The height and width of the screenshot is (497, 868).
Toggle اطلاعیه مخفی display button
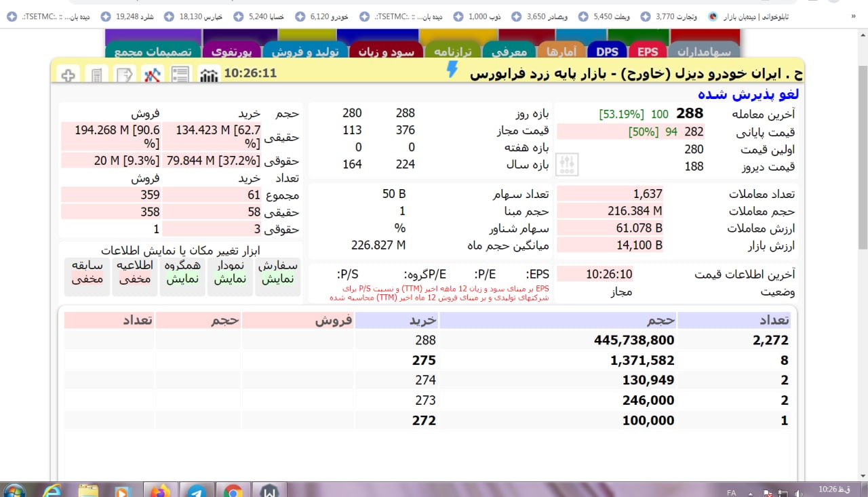(x=135, y=277)
